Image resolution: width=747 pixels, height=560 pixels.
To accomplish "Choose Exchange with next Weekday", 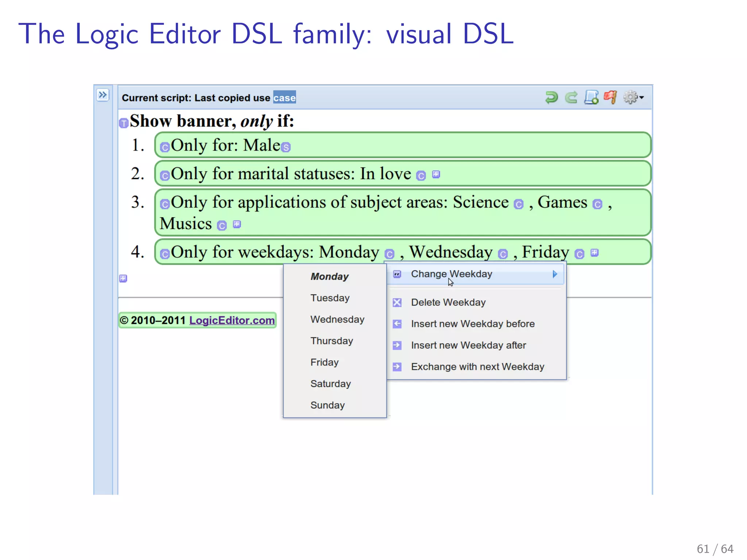I will click(477, 367).
